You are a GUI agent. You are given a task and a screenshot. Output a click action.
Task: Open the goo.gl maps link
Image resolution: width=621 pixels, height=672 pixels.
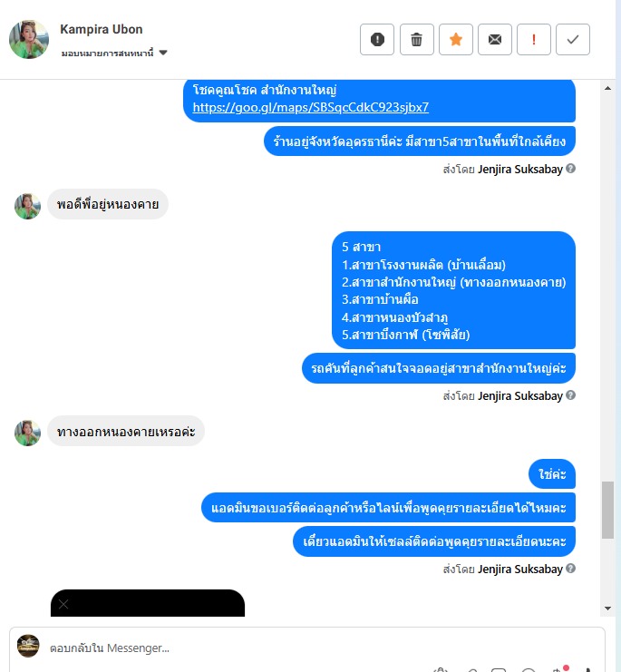click(310, 107)
